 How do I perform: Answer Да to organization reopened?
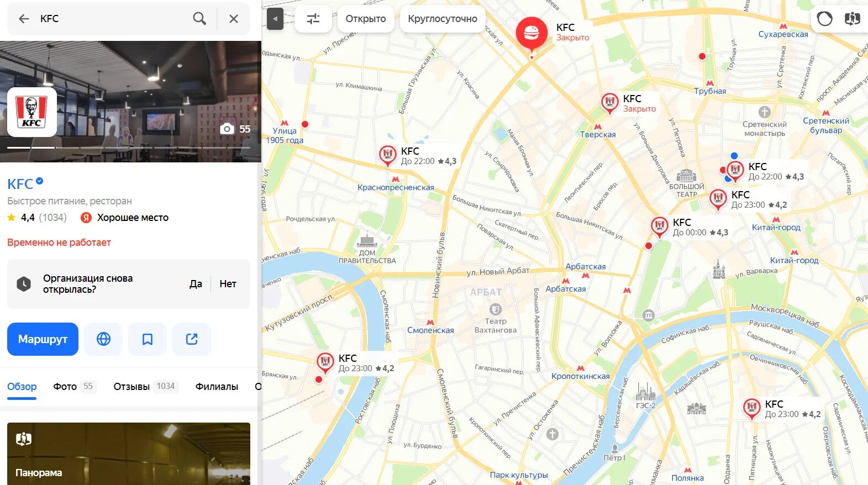pos(196,284)
